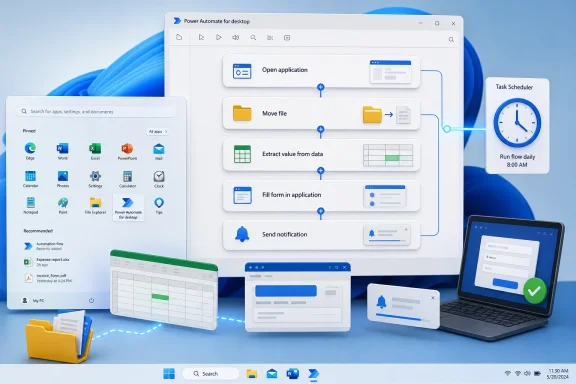Click connector node between Open application and Move file
The height and width of the screenshot is (384, 576).
(x=321, y=87)
